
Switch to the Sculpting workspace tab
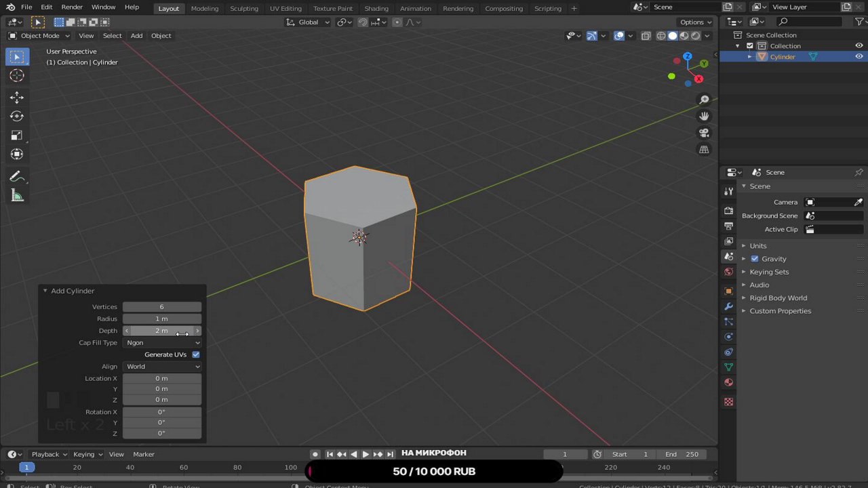click(244, 8)
